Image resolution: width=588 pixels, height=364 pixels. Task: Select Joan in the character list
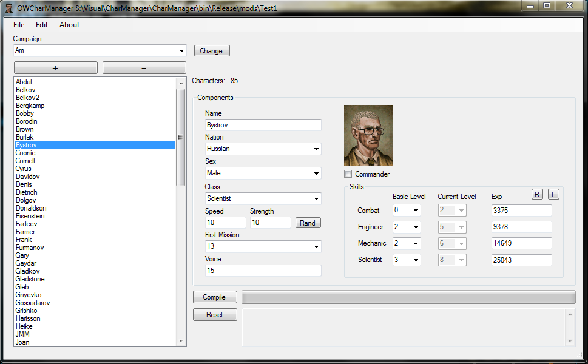tap(22, 342)
